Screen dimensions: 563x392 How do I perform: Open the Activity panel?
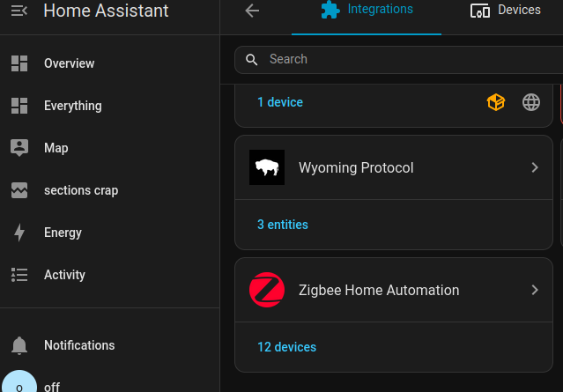64,275
